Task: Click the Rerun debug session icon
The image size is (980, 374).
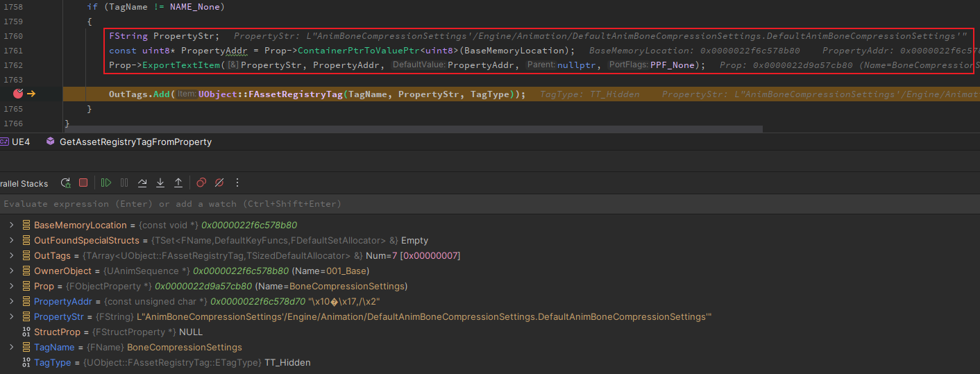Action: point(65,183)
